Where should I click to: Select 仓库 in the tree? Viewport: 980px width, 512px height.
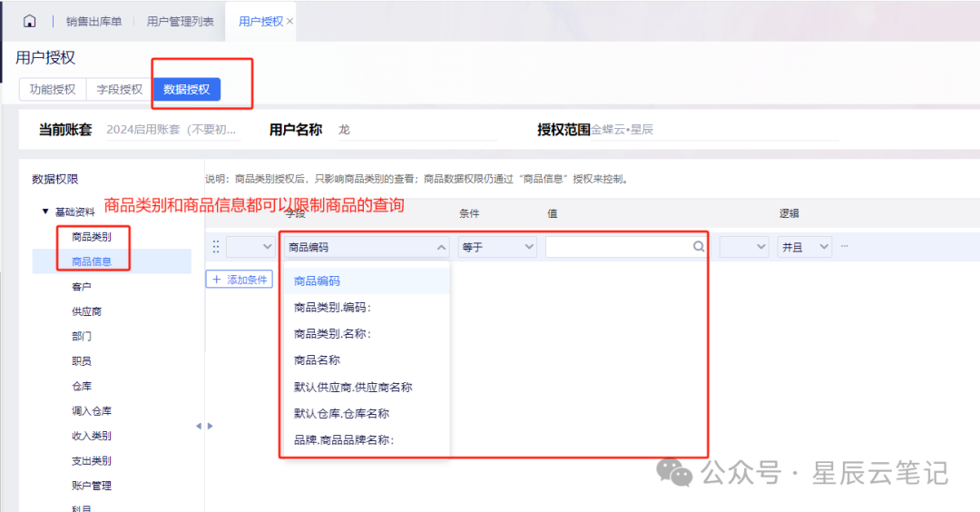(82, 387)
